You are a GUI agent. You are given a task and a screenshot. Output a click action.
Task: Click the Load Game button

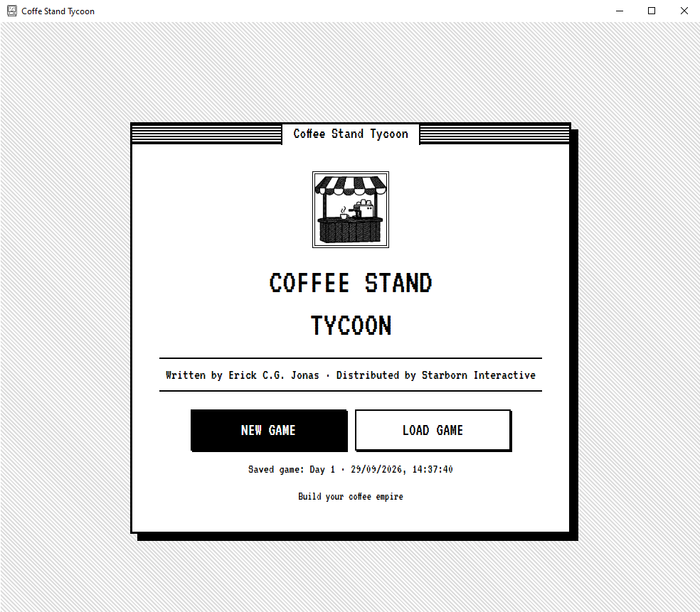[x=433, y=430]
